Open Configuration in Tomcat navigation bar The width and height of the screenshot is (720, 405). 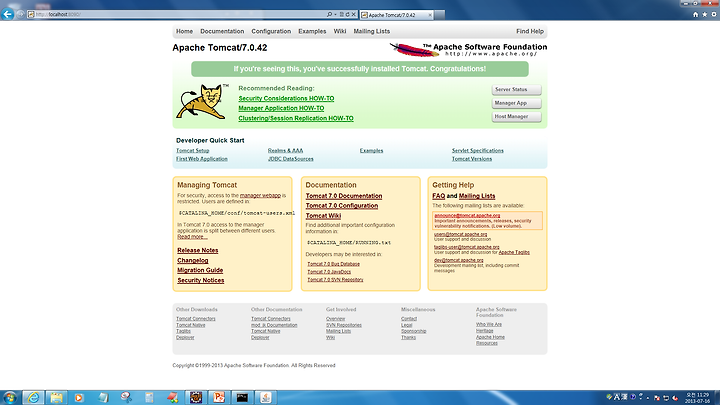(271, 31)
